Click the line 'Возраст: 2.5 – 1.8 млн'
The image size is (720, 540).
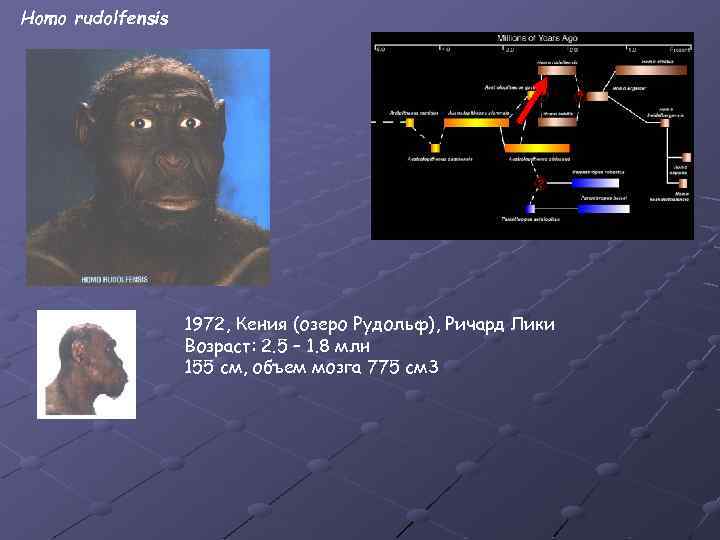[x=277, y=346]
